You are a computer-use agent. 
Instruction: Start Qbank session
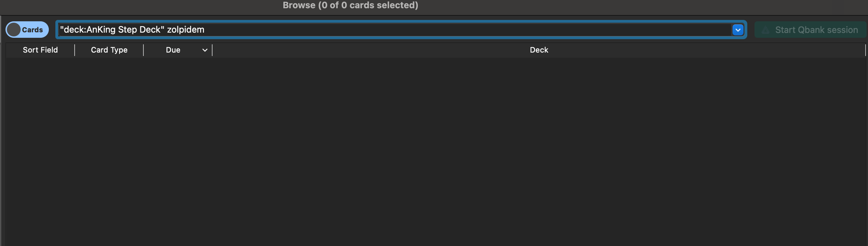[816, 30]
